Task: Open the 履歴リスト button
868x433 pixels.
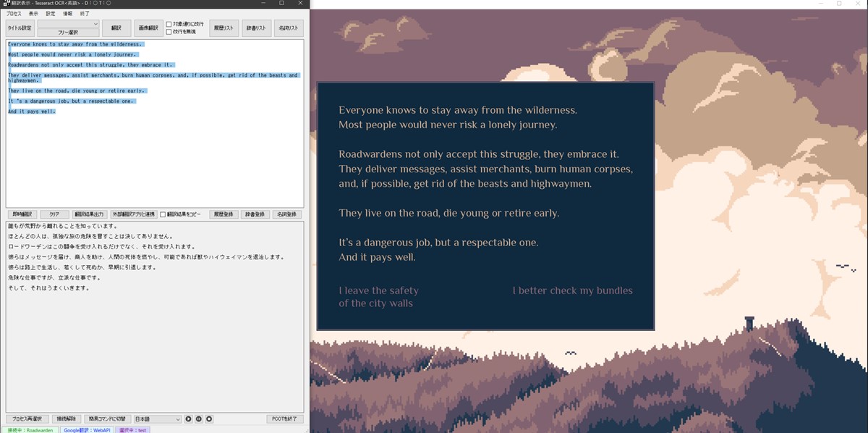Action: point(224,28)
